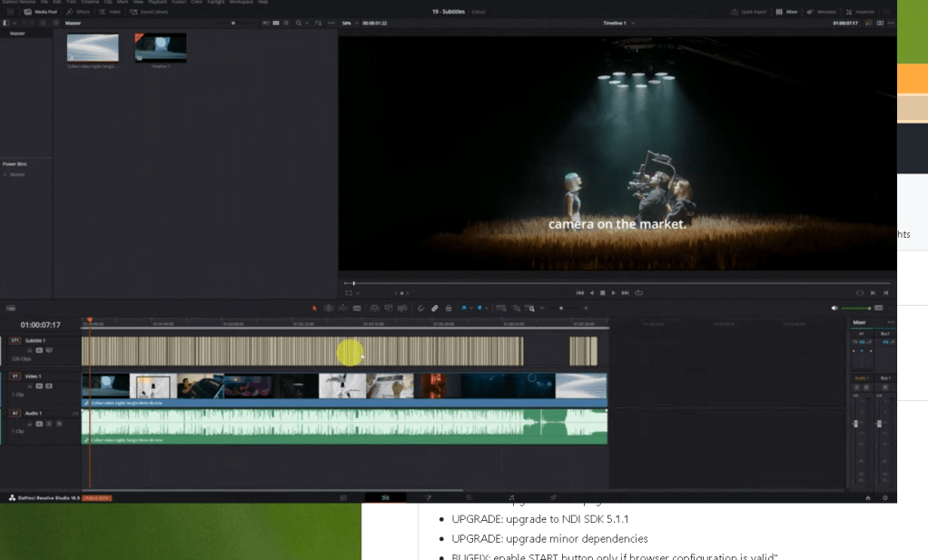The height and width of the screenshot is (560, 928).
Task: Open the Fusion menu
Action: [x=179, y=3]
